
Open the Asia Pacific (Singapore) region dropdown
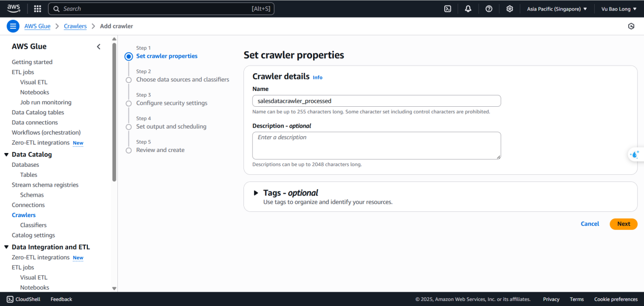[557, 9]
